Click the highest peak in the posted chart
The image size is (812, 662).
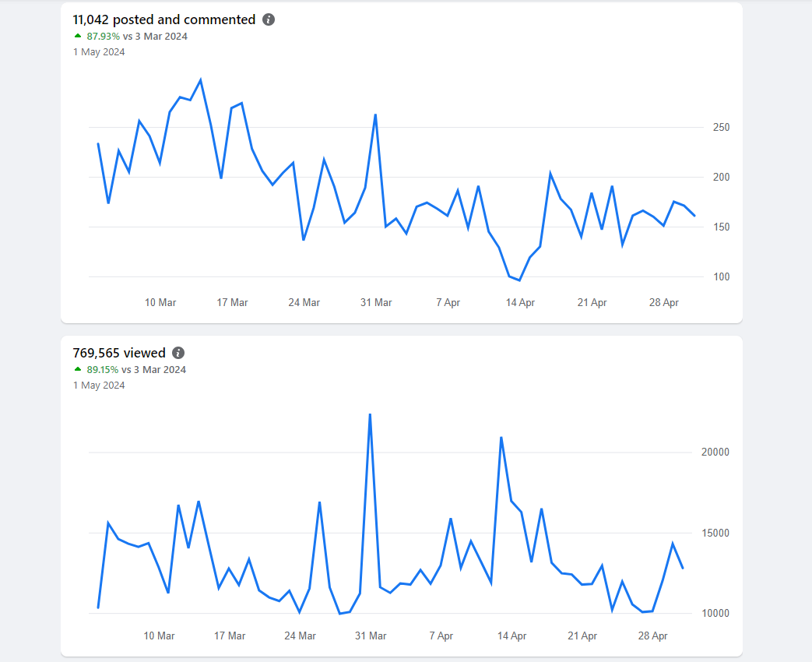tap(201, 79)
